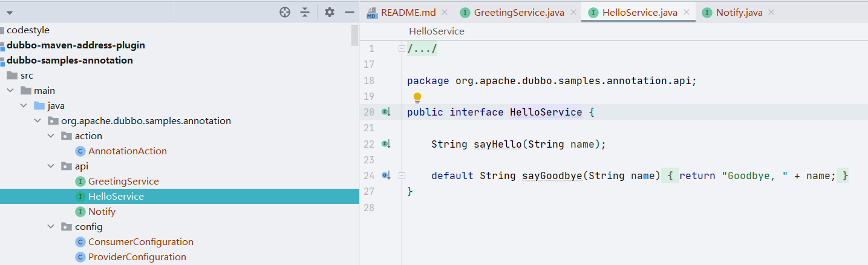The width and height of the screenshot is (868, 265).
Task: Expand the folded header comment block
Action: 402,49
